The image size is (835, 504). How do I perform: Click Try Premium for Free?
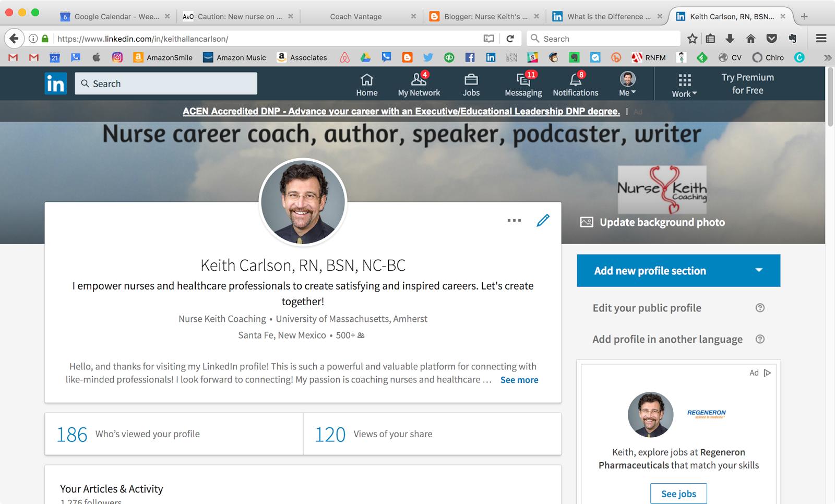pos(747,83)
